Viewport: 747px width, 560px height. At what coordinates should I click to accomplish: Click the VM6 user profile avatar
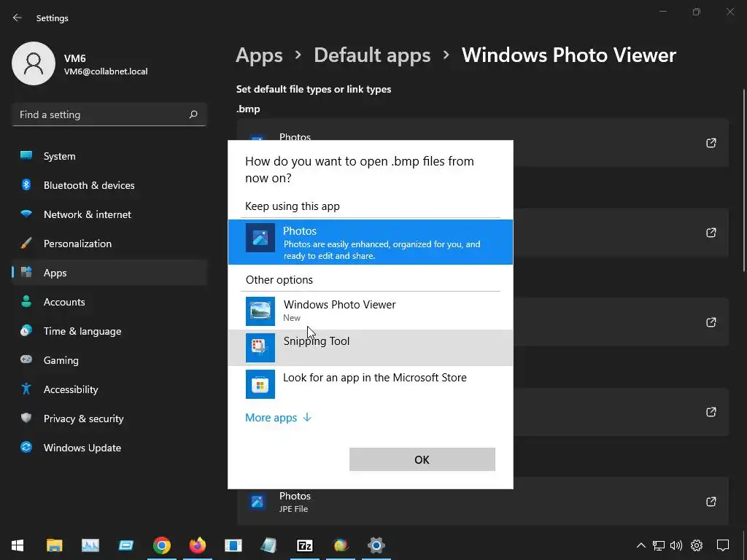pyautogui.click(x=34, y=64)
